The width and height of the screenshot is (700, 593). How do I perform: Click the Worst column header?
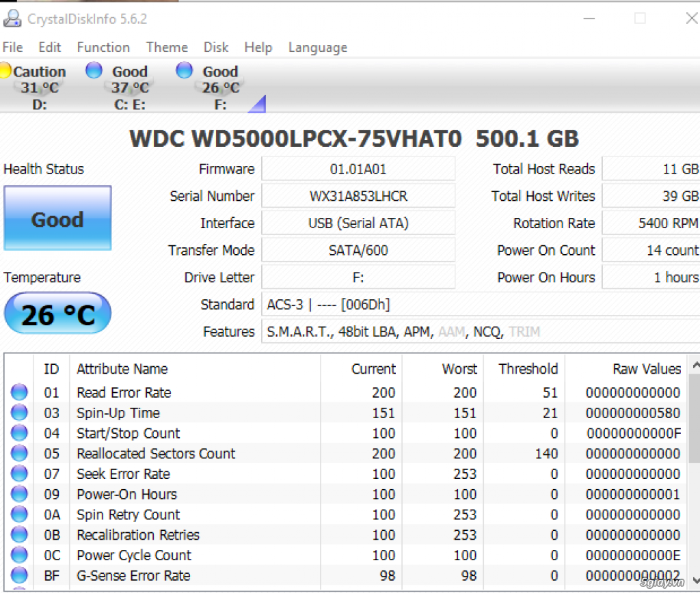tap(443, 368)
